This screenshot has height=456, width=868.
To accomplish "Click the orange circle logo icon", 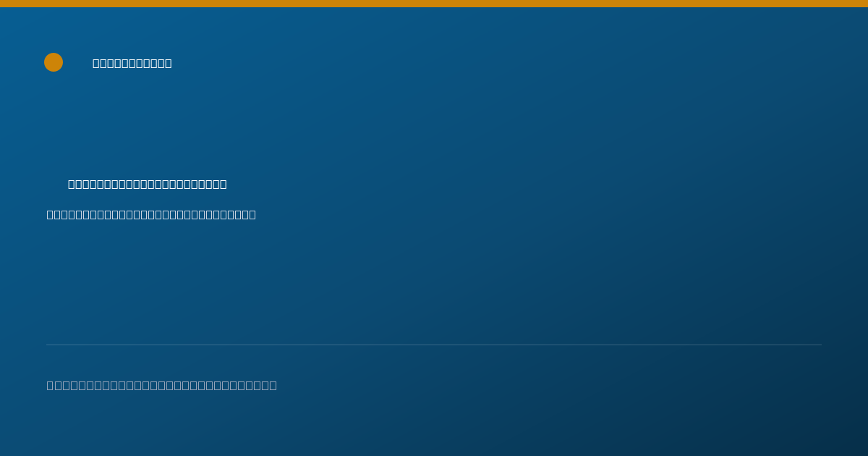I will coord(54,62).
